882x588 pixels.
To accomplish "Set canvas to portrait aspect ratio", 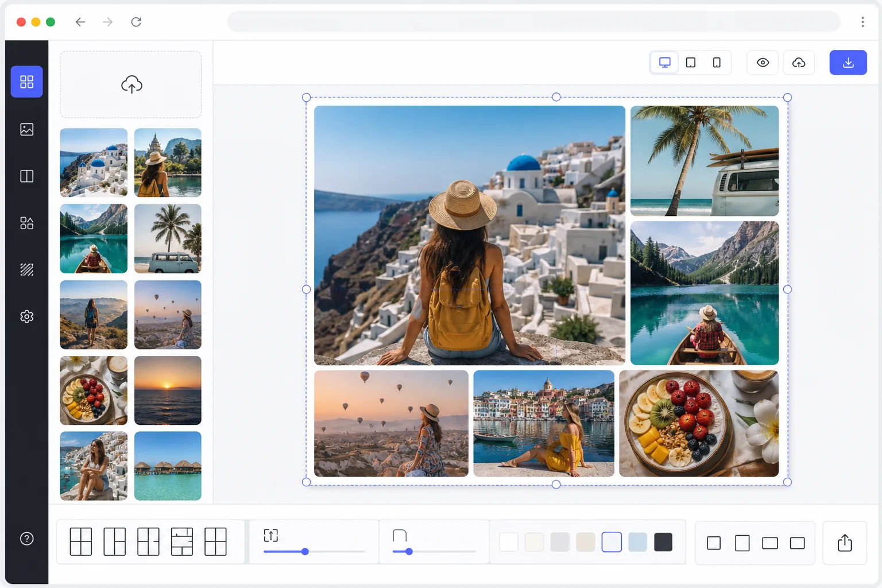I will point(742,543).
